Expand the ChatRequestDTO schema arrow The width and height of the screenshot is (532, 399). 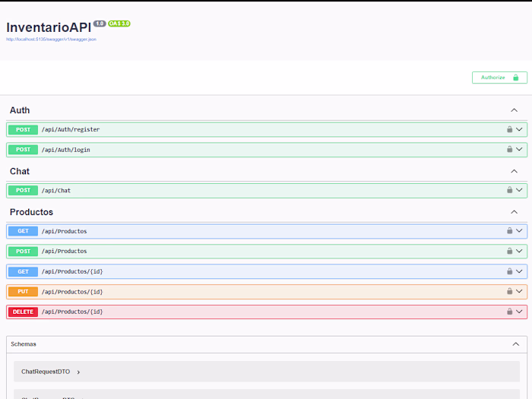(x=78, y=372)
